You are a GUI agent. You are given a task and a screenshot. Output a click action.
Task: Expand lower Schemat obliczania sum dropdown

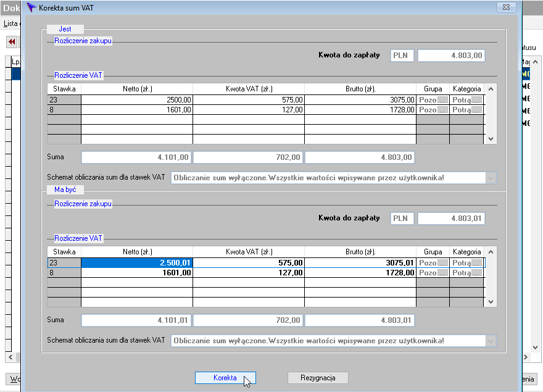[491, 341]
